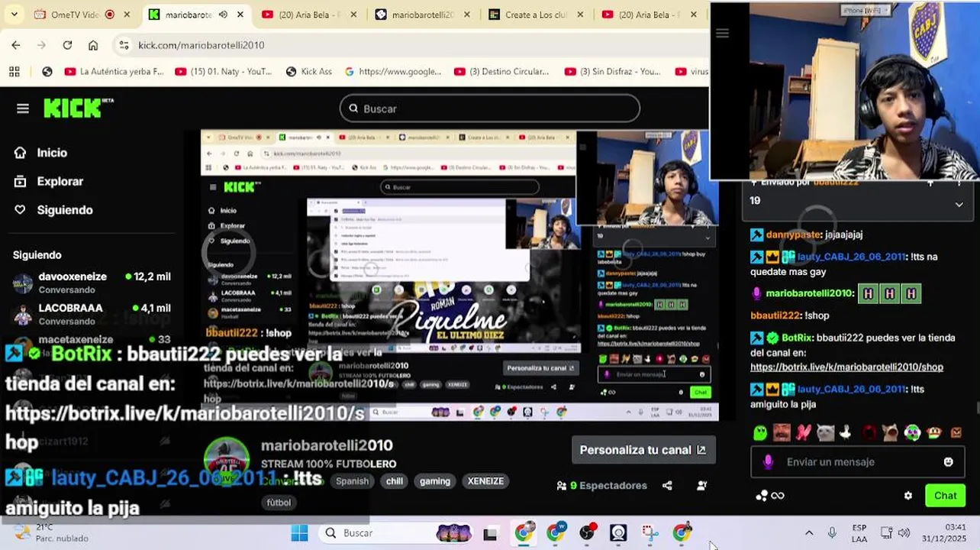The image size is (980, 550).
Task: Open LACOBRAAA channel in Siguiendo list
Action: (92, 314)
